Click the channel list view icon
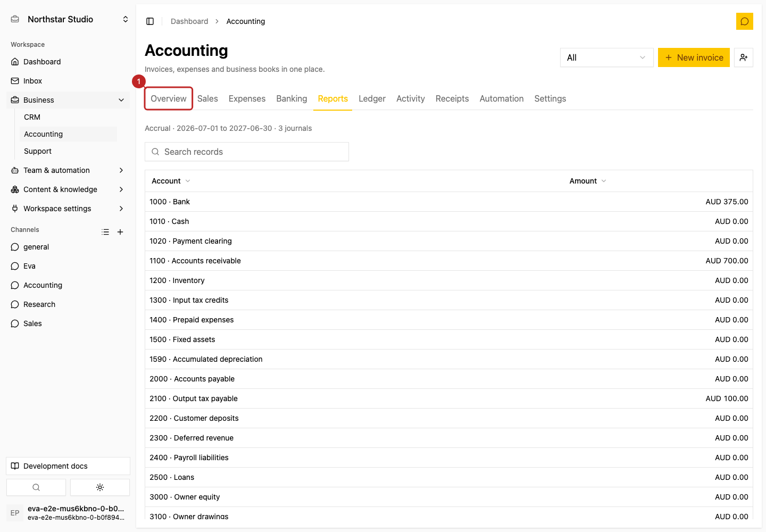The height and width of the screenshot is (532, 766). (x=105, y=232)
